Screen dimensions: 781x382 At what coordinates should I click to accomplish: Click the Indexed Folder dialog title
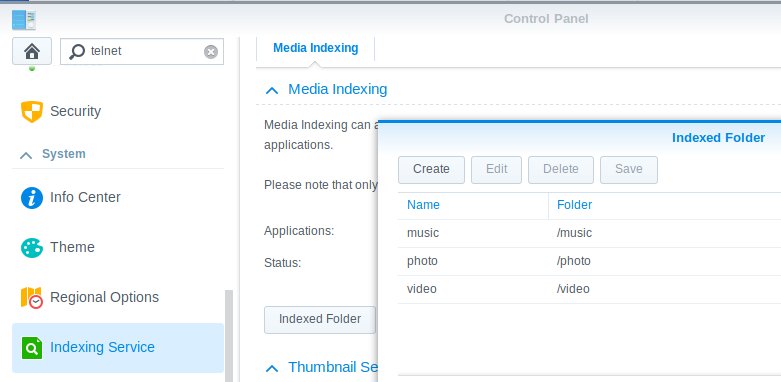[718, 138]
